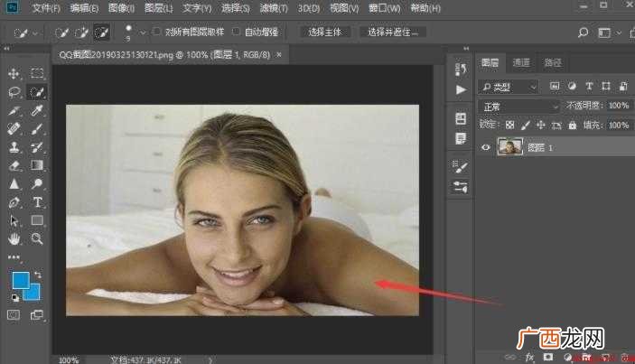Screen dimensions: 635x364
Task: Select the Pen tool
Action: pos(14,202)
